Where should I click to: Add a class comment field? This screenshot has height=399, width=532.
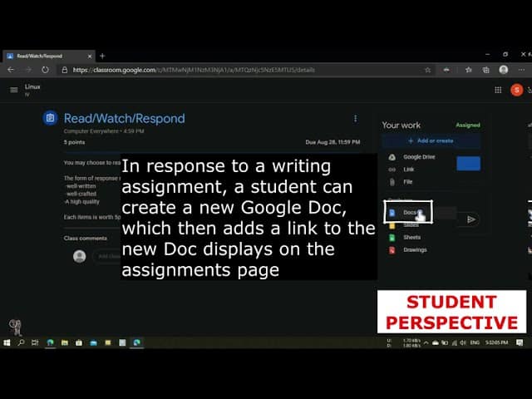pyautogui.click(x=107, y=256)
